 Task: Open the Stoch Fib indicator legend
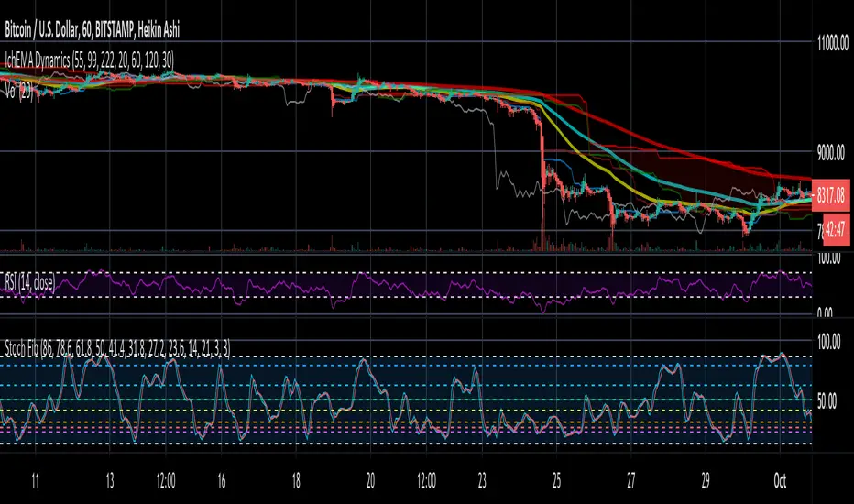[x=117, y=348]
